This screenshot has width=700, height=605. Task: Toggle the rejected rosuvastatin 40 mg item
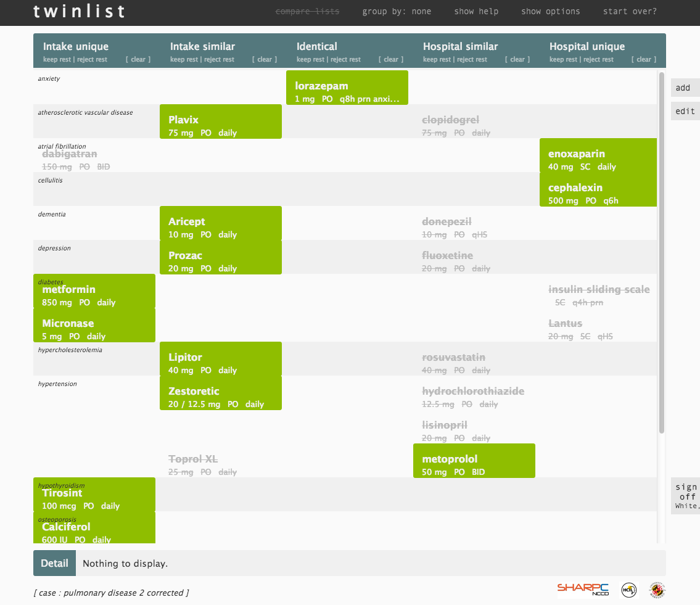click(x=456, y=363)
